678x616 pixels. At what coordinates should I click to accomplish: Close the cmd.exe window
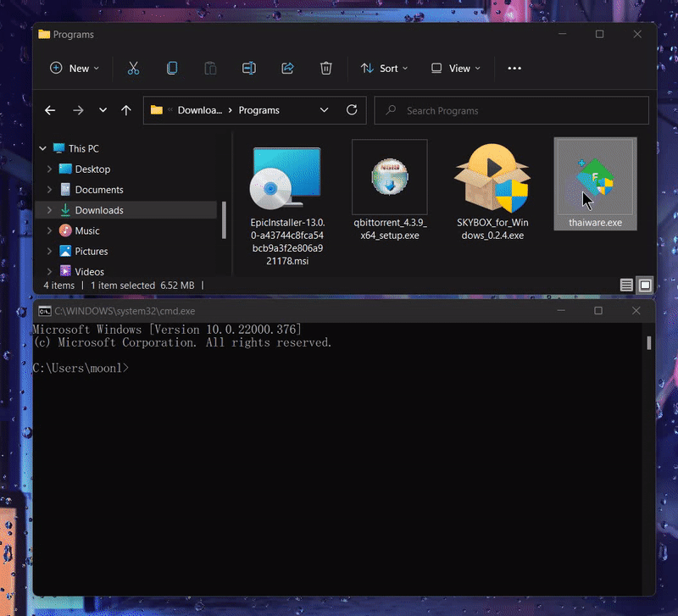[636, 310]
